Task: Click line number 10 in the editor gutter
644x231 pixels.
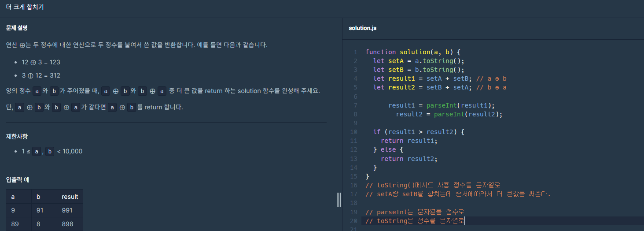Action: [x=354, y=132]
